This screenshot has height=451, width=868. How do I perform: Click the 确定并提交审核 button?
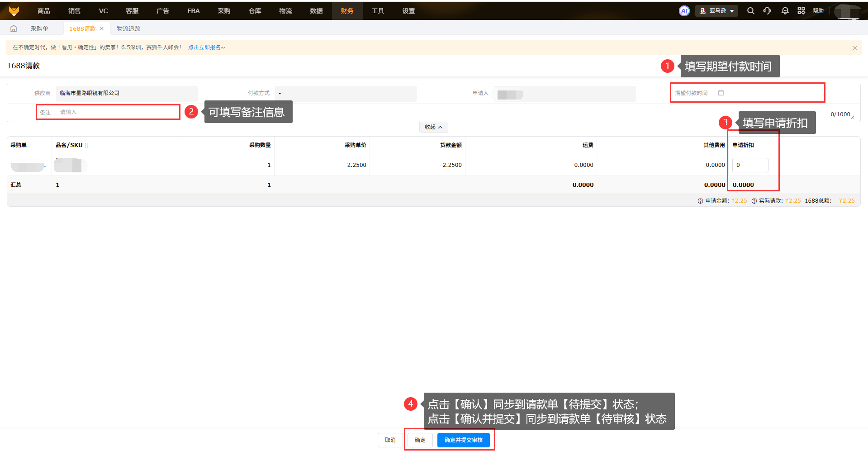pos(464,440)
